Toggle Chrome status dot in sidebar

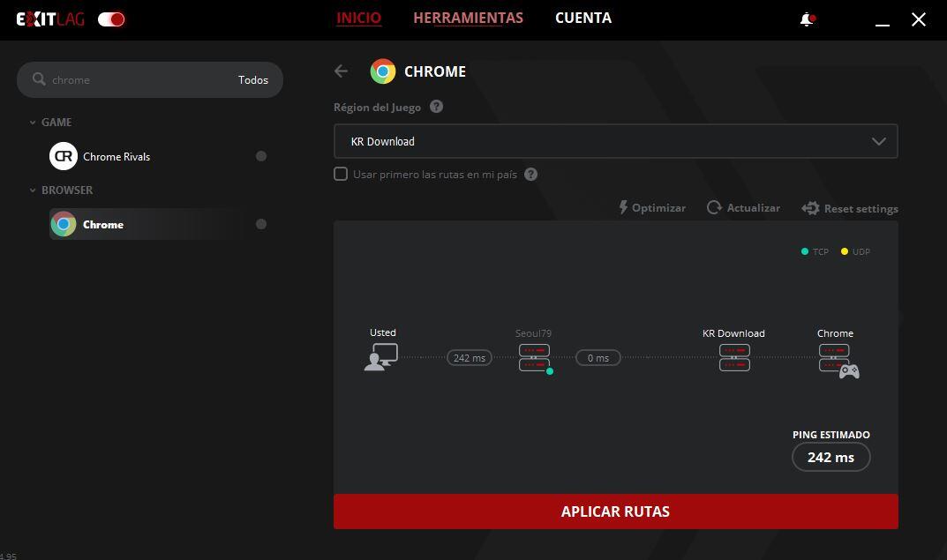[x=261, y=224]
